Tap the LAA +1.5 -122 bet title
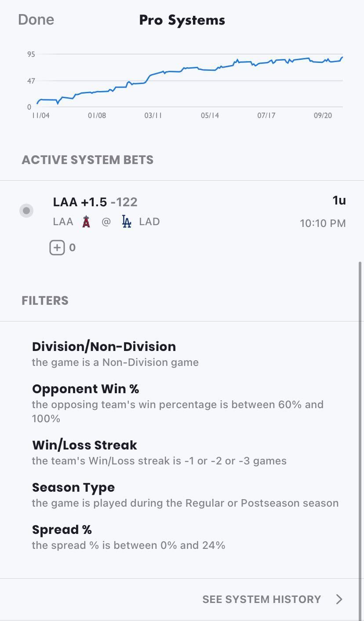 point(95,202)
